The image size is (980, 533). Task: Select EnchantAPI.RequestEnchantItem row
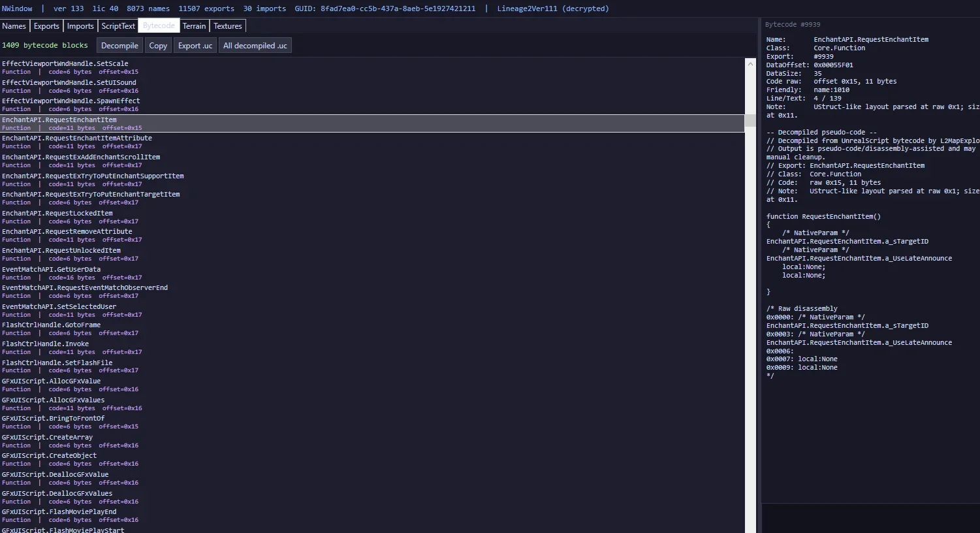(372, 124)
